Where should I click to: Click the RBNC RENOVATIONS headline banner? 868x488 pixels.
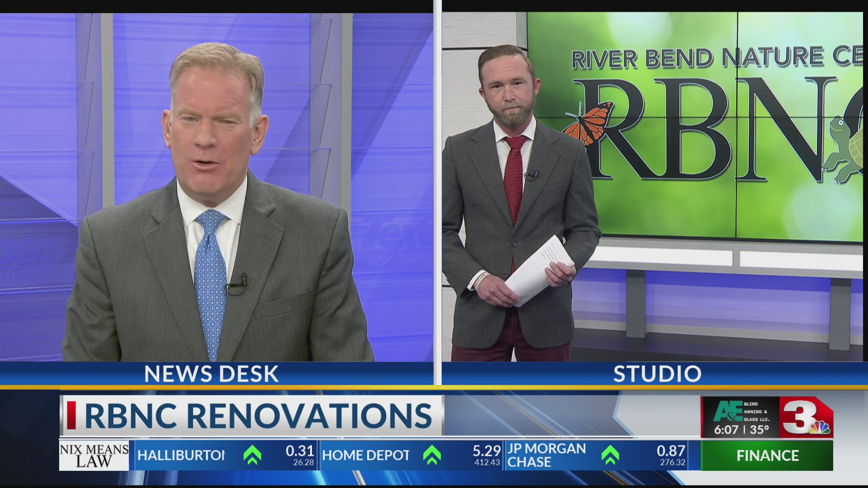pos(258,415)
